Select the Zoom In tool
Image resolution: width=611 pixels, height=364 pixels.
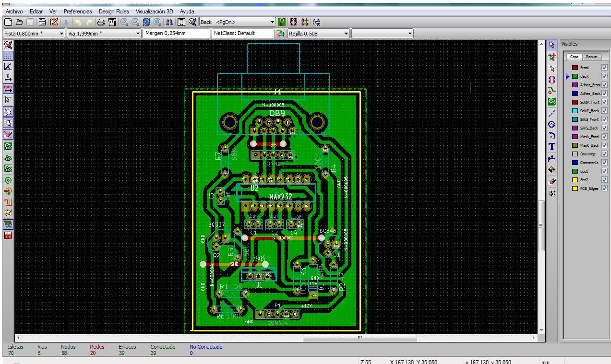pyautogui.click(x=125, y=22)
